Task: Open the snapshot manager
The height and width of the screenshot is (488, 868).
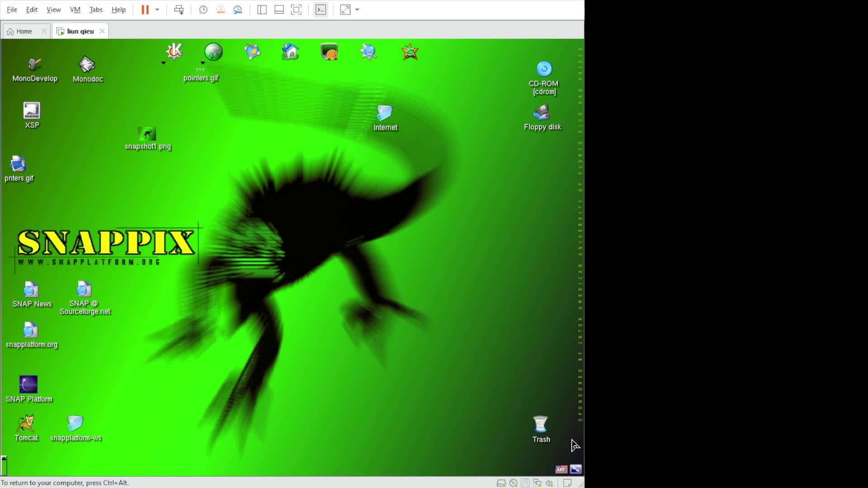Action: click(238, 9)
